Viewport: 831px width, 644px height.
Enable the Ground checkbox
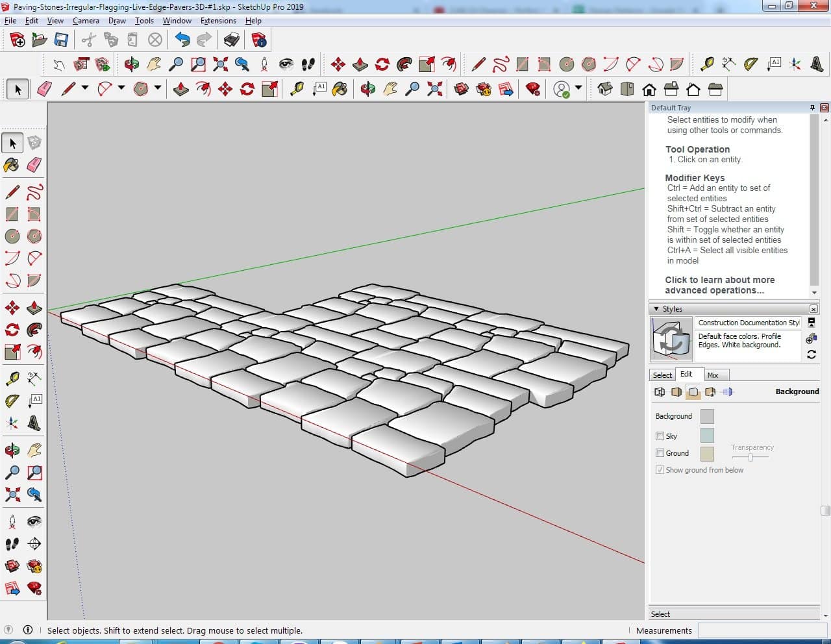pos(660,453)
